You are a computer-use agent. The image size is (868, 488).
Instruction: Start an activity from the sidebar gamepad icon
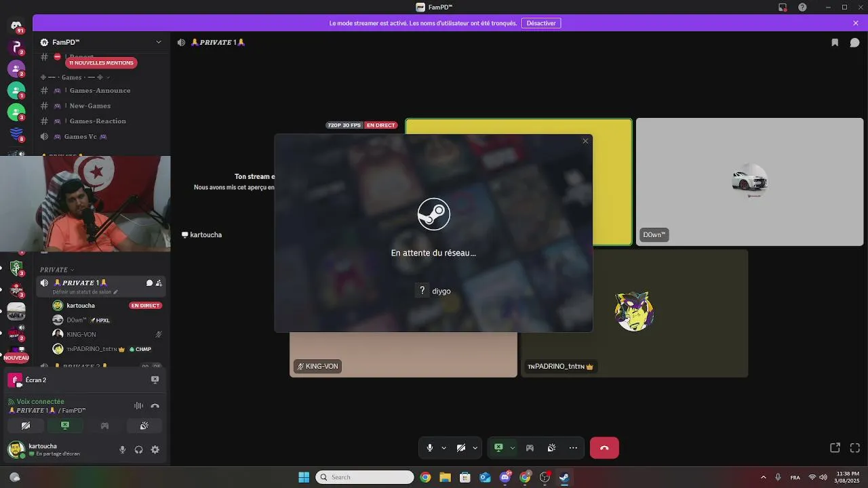104,426
